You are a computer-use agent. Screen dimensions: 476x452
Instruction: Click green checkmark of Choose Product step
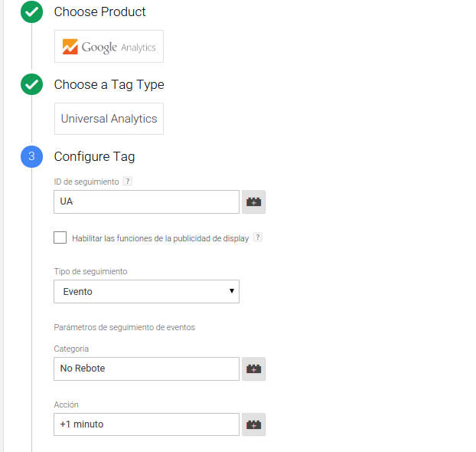click(31, 11)
